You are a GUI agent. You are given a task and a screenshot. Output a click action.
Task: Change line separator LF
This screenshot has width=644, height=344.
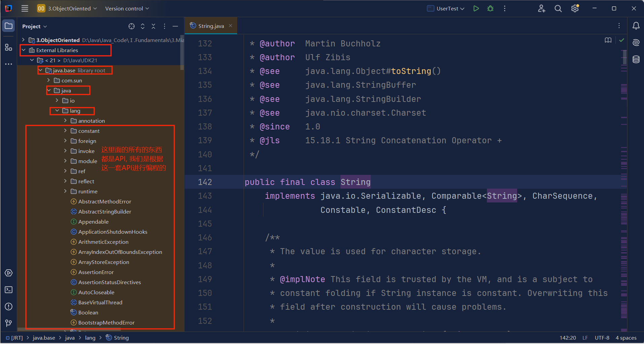click(x=585, y=338)
